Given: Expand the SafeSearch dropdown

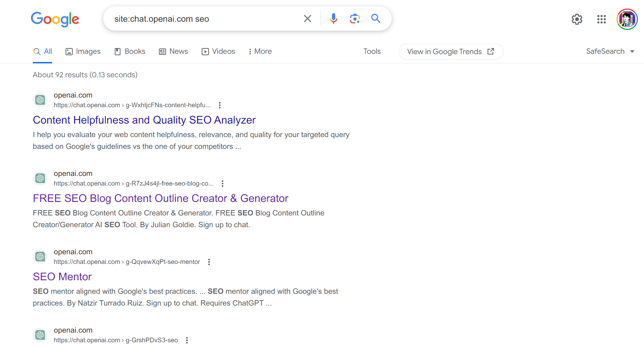Looking at the screenshot, I should (610, 51).
